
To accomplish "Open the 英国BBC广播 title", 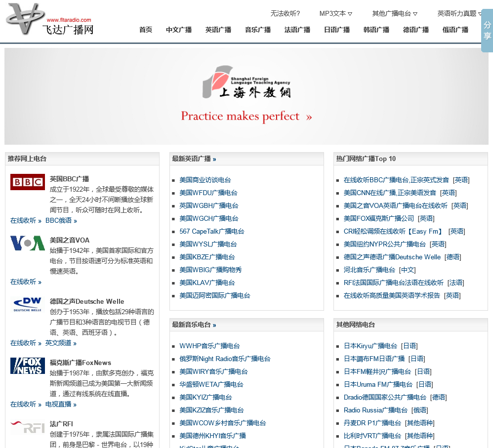I will (69, 179).
